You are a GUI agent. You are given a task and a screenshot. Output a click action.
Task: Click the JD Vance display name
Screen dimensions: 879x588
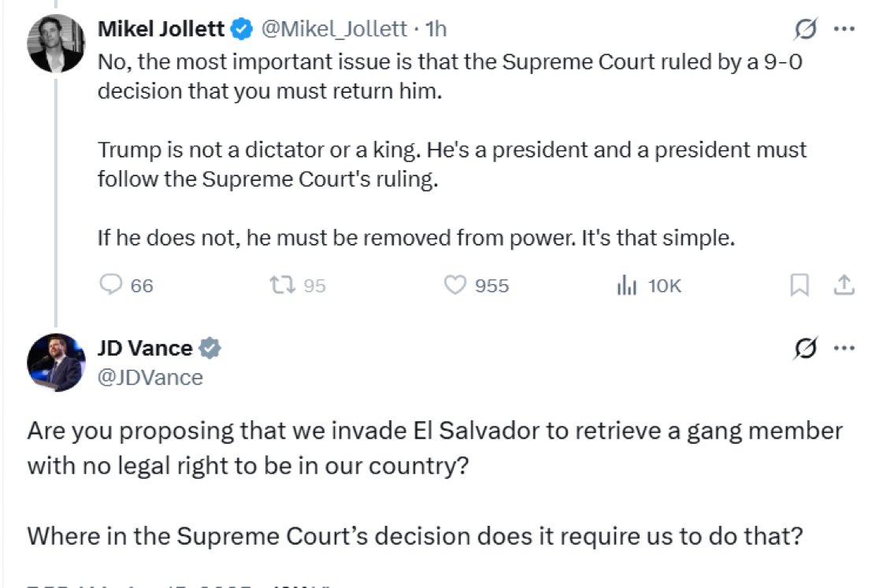(144, 348)
